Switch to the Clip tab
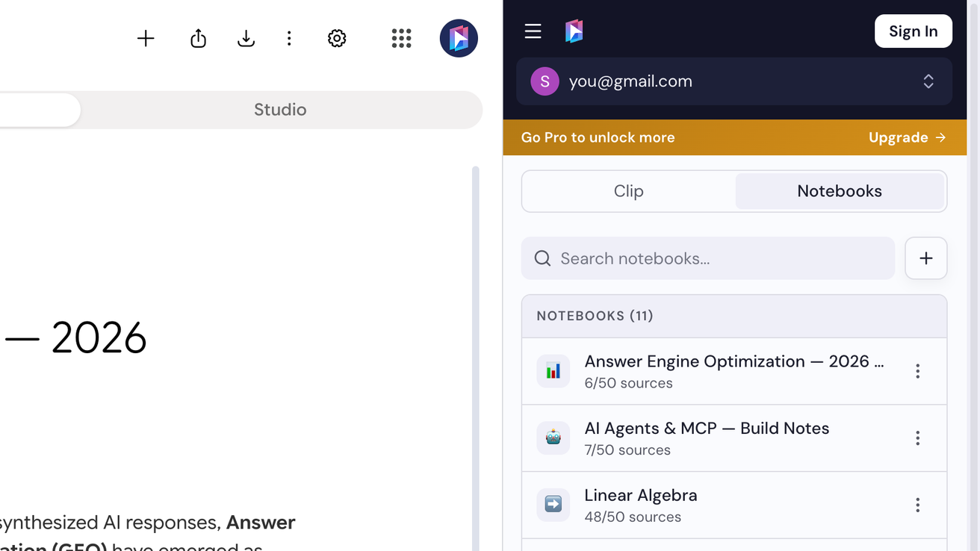Image resolution: width=980 pixels, height=551 pixels. click(x=629, y=191)
